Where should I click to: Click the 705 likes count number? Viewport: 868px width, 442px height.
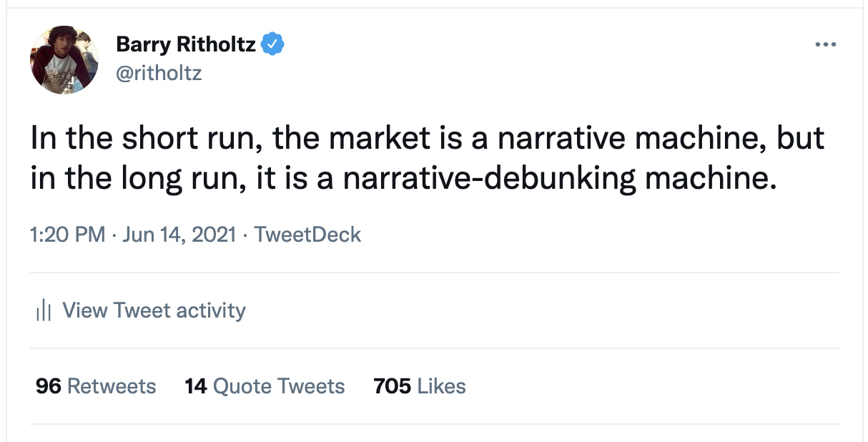(x=392, y=386)
